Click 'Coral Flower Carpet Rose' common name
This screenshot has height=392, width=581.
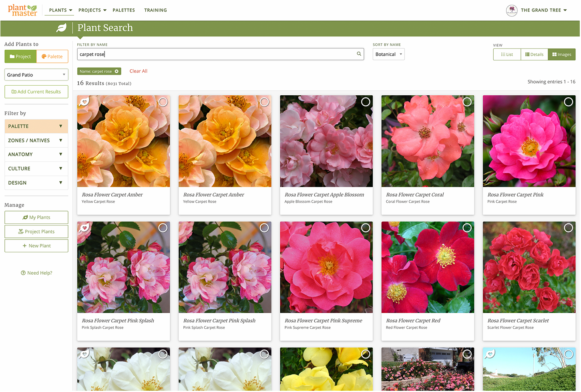pos(408,202)
